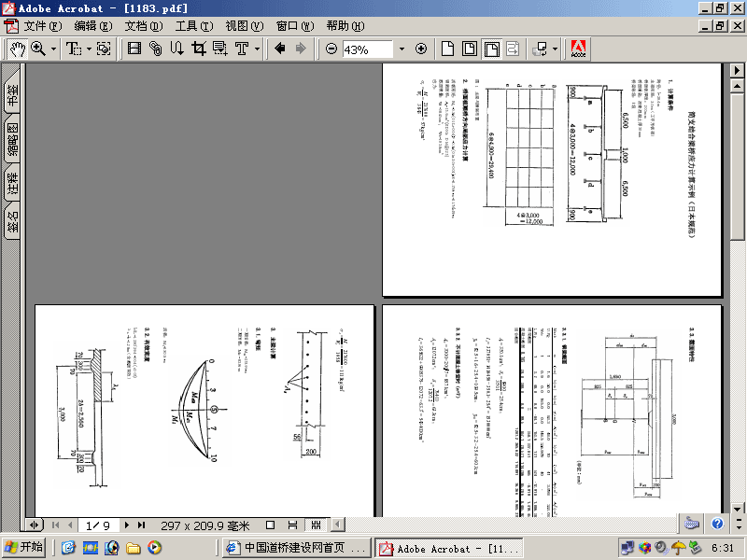This screenshot has height=560, width=747.
Task: Click the page number field 1/9
Action: coord(98,525)
